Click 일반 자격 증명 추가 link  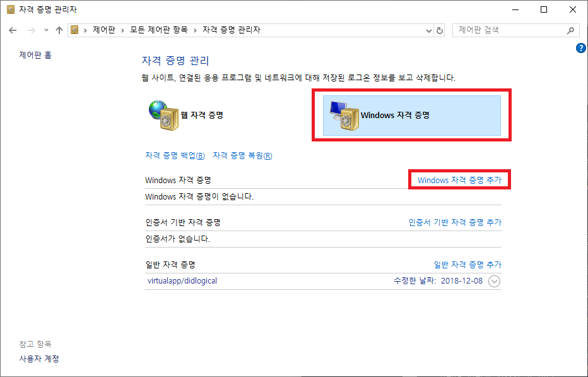click(467, 265)
